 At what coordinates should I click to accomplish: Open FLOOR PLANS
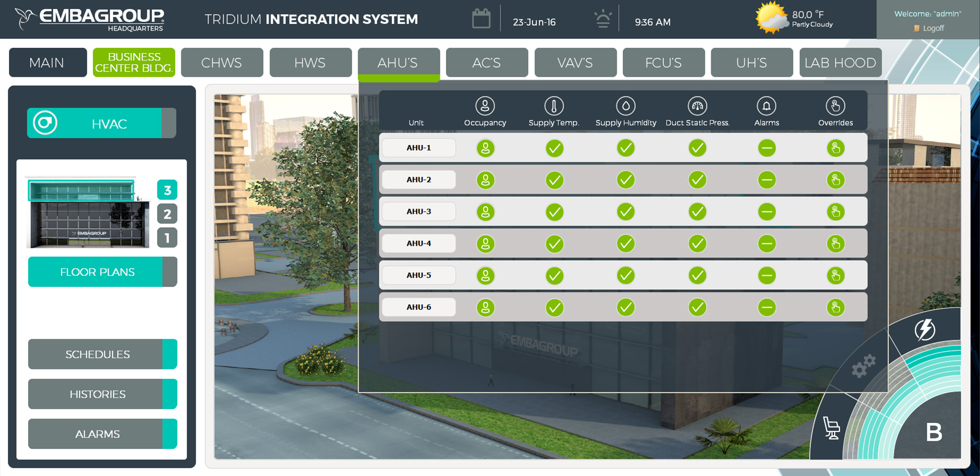[102, 272]
